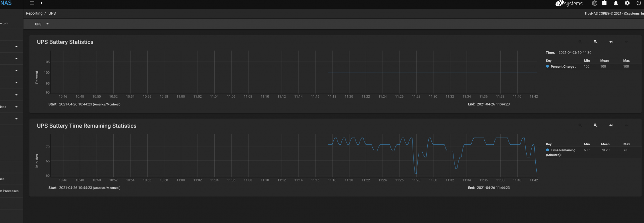Open alerts via the bell icon
Image resolution: width=644 pixels, height=223 pixels.
pyautogui.click(x=616, y=3)
